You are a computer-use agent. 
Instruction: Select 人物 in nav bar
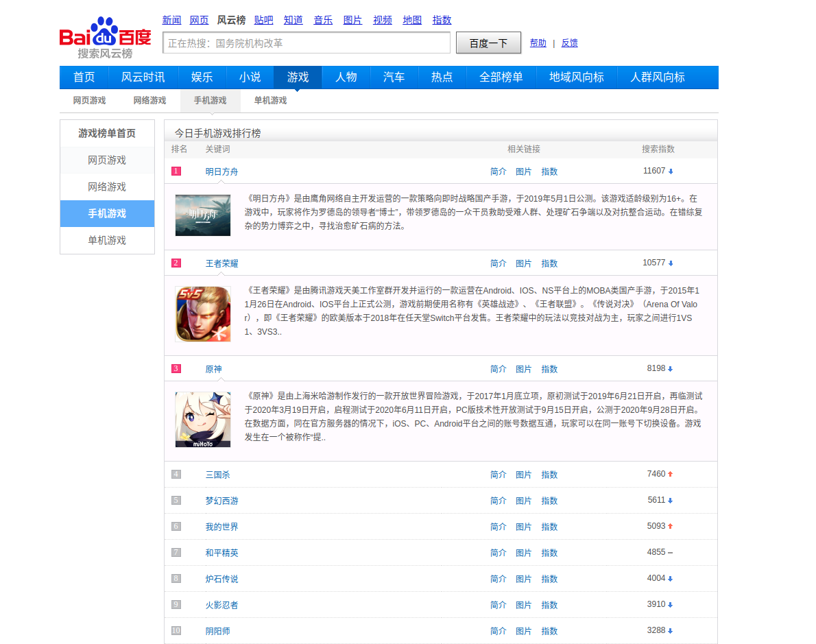[346, 77]
